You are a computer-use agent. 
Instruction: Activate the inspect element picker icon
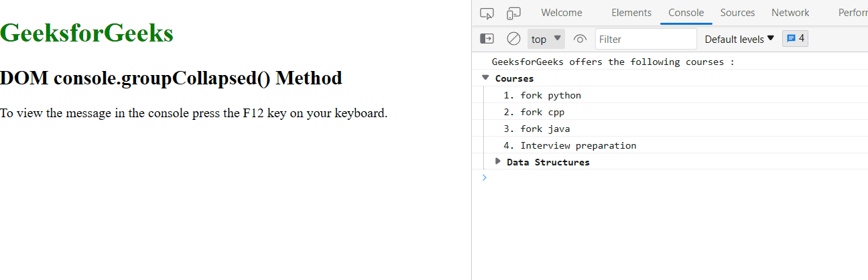coord(487,13)
